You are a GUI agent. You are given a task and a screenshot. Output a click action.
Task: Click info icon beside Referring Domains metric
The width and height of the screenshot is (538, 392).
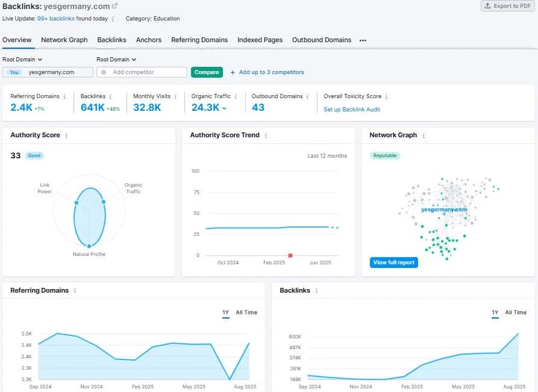[64, 96]
